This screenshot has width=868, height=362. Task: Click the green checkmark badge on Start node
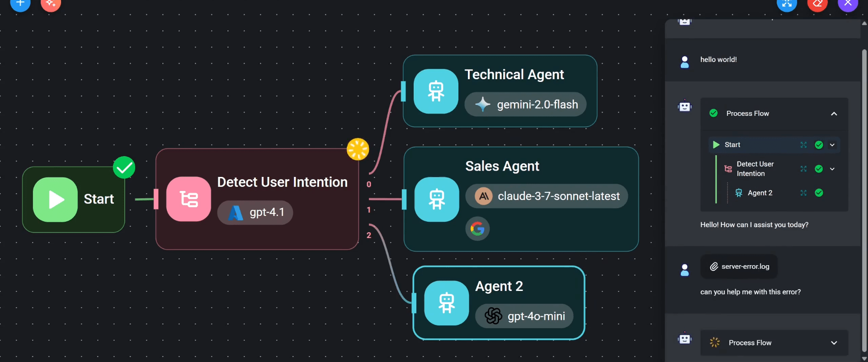[x=124, y=167]
